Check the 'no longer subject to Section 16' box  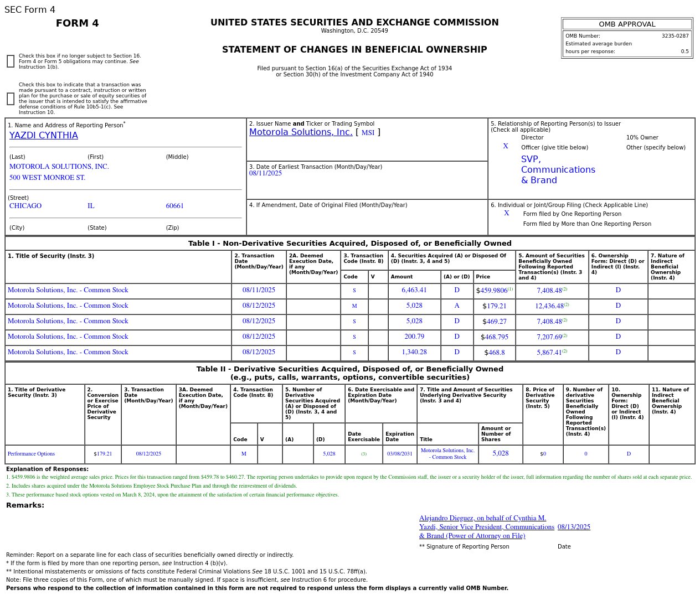(11, 61)
